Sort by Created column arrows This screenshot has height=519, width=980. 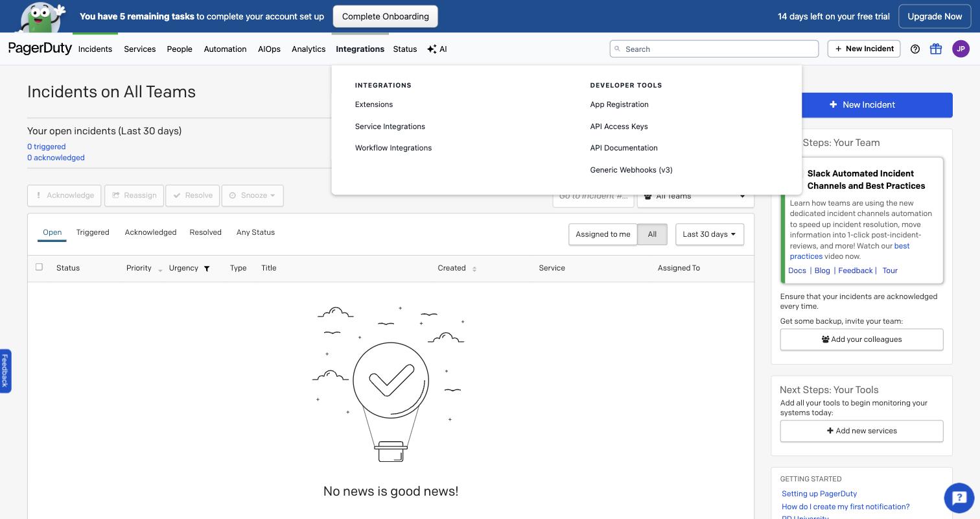[x=474, y=269]
